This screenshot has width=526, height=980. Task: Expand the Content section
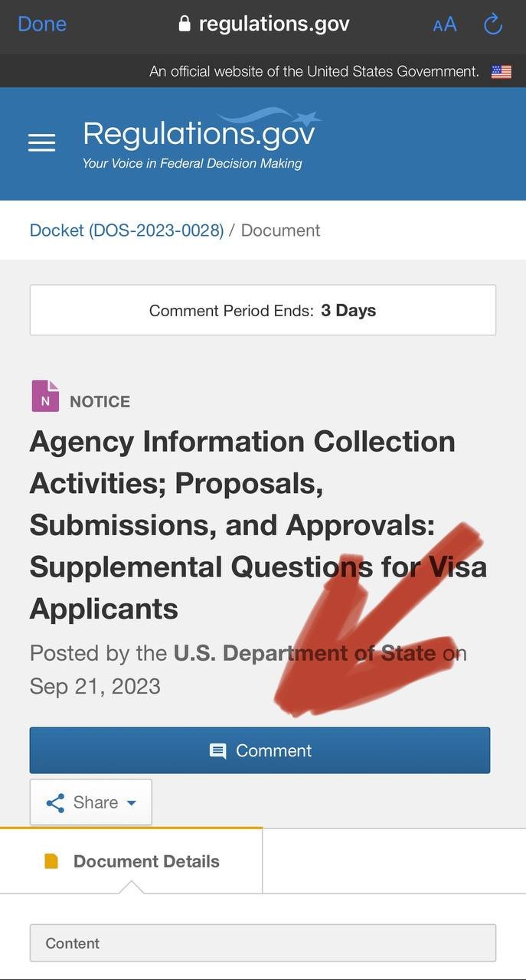263,943
